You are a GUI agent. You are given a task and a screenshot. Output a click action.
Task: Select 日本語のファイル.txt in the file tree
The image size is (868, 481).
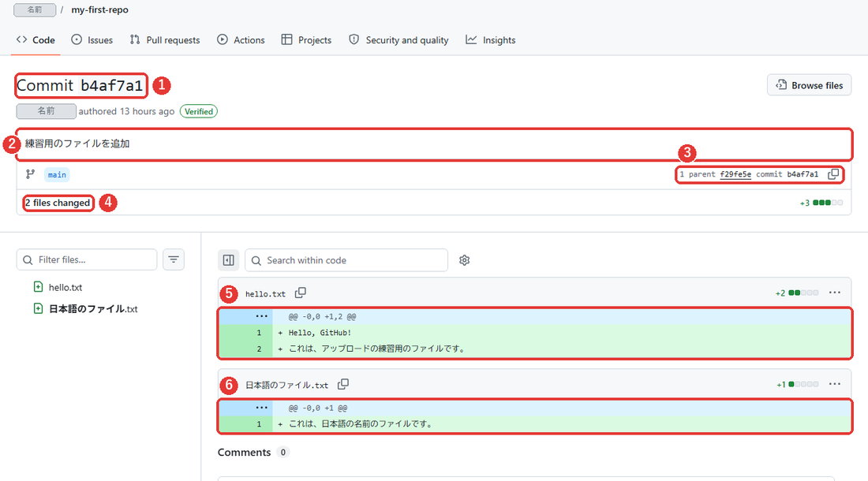[93, 309]
